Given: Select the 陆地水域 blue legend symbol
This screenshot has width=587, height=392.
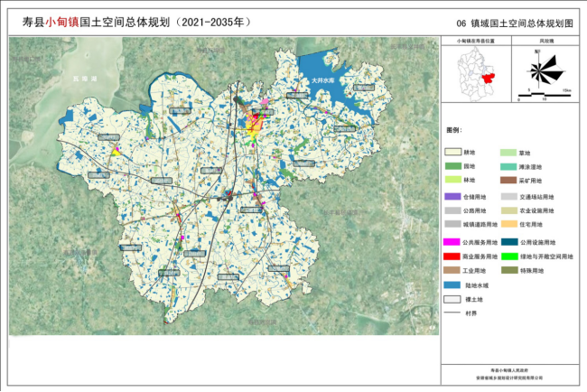Looking at the screenshot, I should click(454, 285).
